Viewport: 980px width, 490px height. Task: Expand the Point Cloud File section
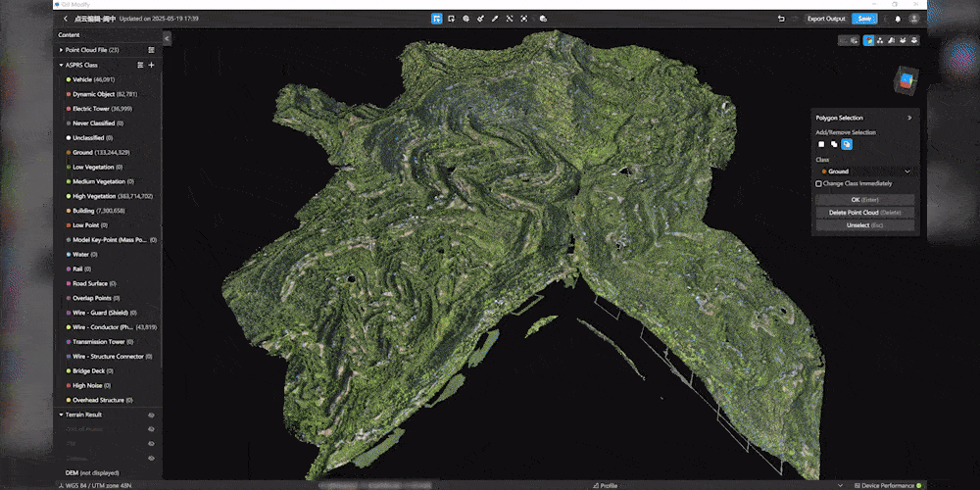tap(61, 50)
